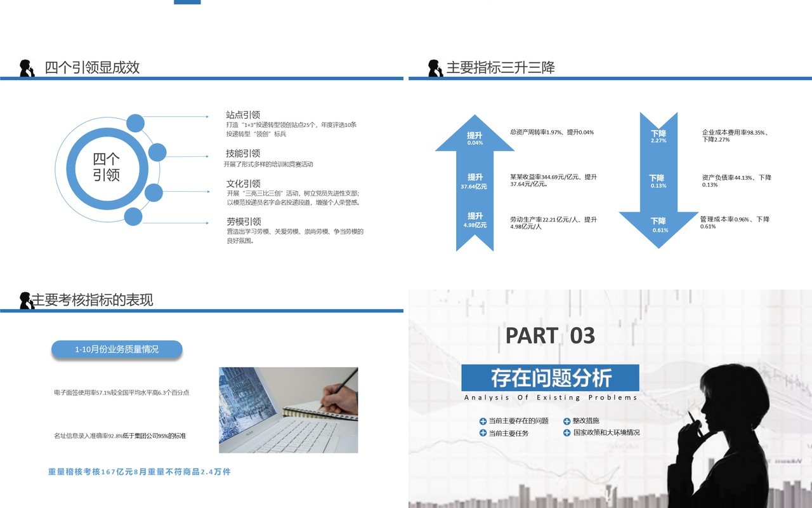Click the plus icon before 国家政策和大环境情况
Screen dimensions: 812x508
tap(567, 433)
